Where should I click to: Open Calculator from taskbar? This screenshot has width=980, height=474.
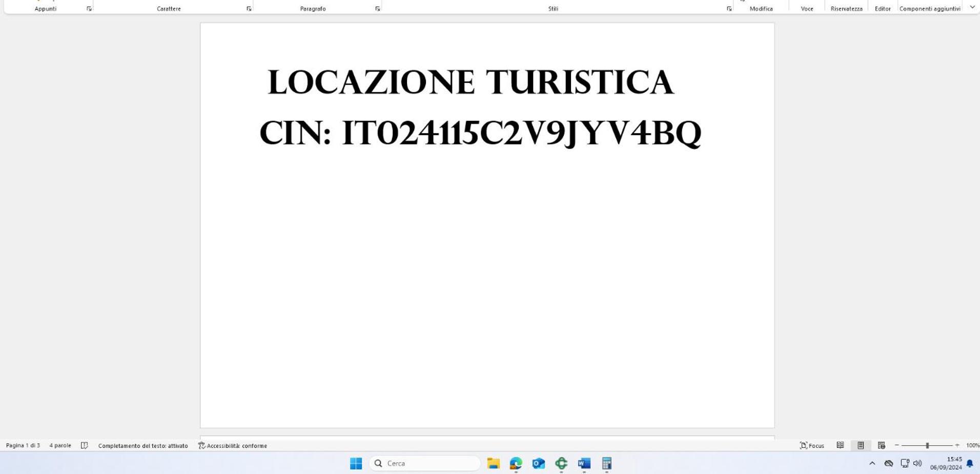606,463
